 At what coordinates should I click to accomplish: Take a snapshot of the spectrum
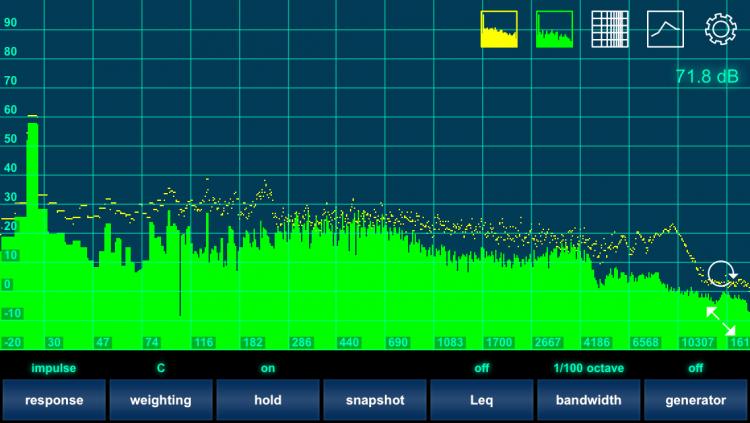tap(375, 400)
